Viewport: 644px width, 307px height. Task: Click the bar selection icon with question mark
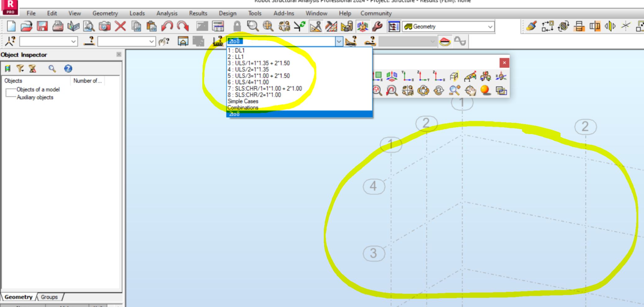(89, 41)
